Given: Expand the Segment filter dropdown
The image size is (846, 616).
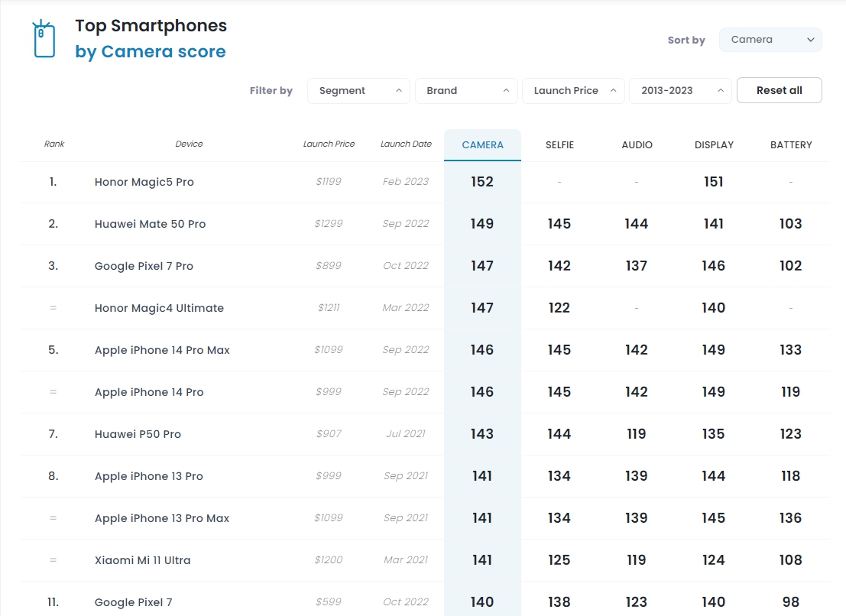Looking at the screenshot, I should point(358,91).
